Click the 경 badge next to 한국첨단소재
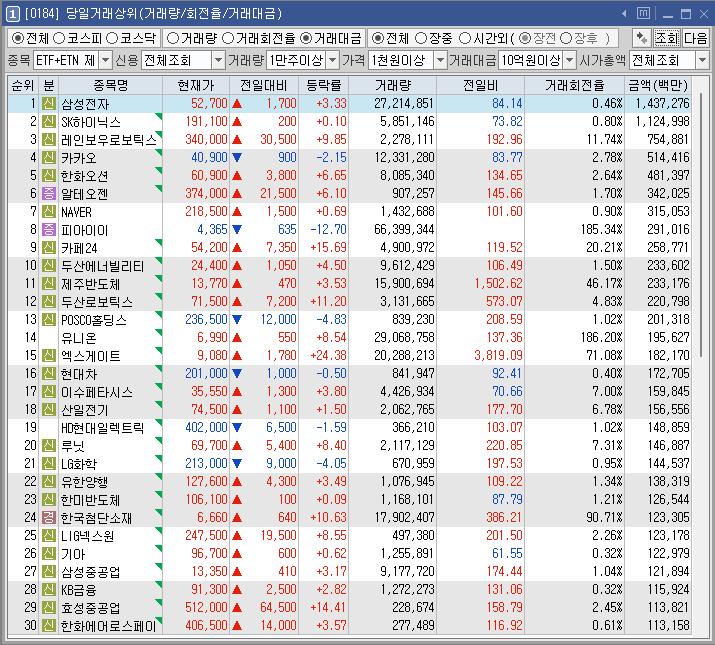The image size is (715, 645). (x=49, y=517)
